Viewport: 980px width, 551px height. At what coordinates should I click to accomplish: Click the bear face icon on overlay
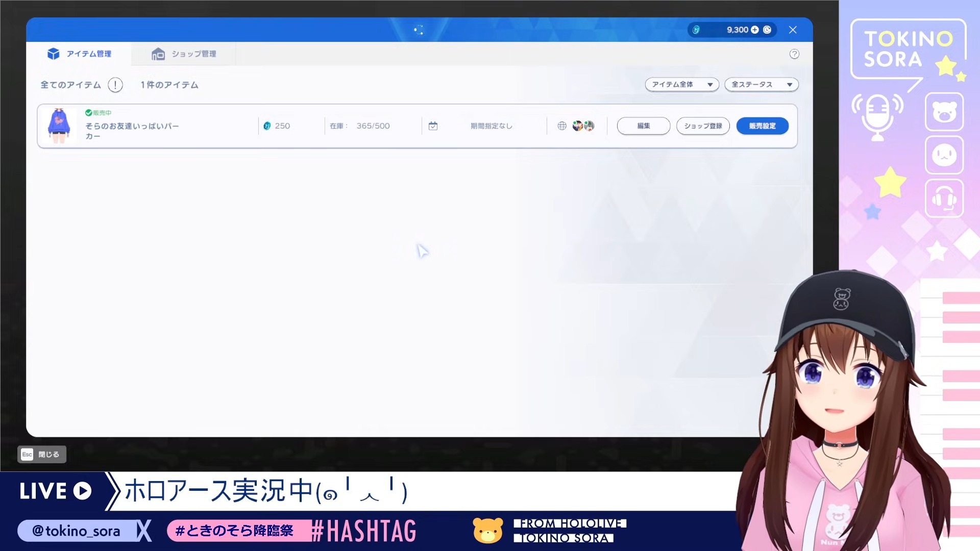(x=944, y=112)
